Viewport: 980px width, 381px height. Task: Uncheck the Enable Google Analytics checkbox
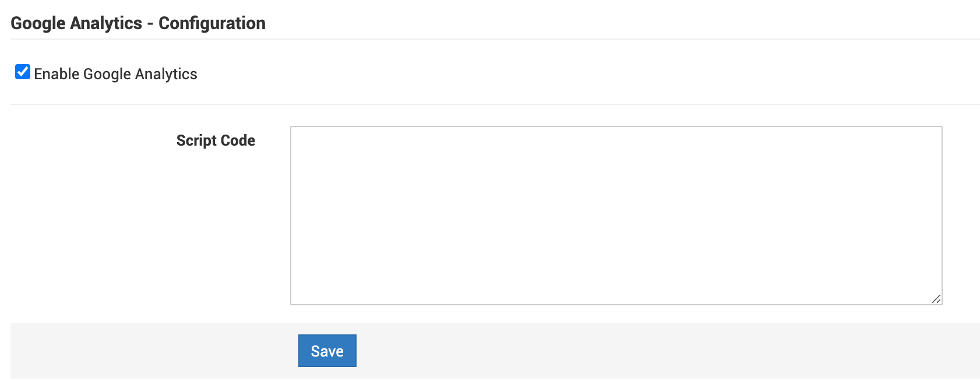pos(23,72)
